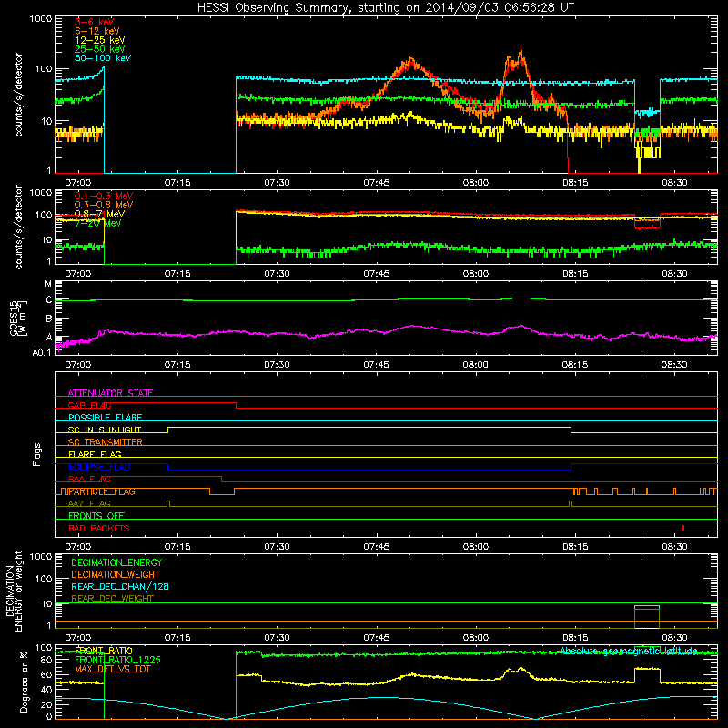
Task: Select the SAA_FLAG label
Action: [89, 479]
